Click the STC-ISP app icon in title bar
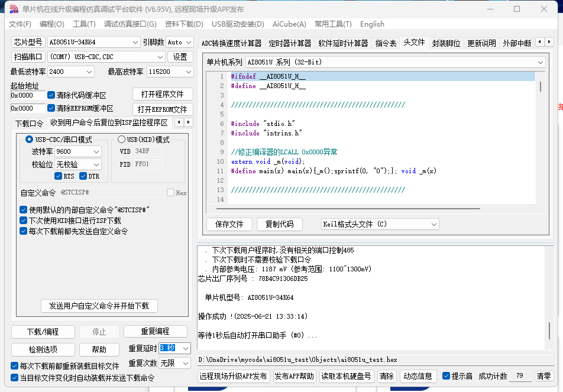 [x=14, y=9]
